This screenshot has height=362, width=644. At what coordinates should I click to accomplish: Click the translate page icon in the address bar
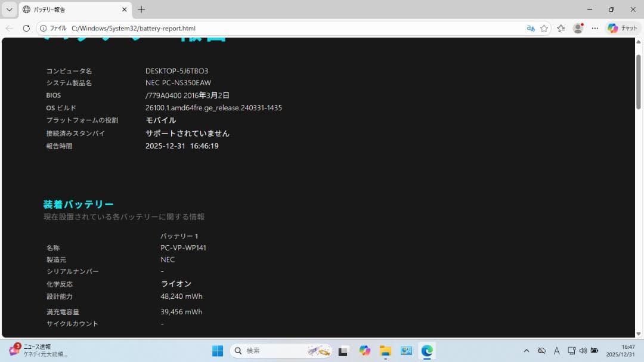click(x=531, y=28)
